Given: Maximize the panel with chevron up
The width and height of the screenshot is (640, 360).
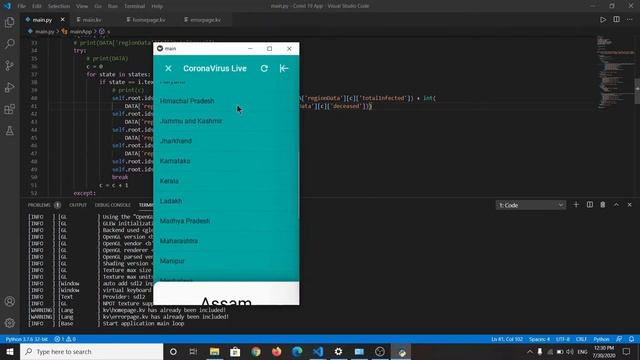Looking at the screenshot, I should pyautogui.click(x=616, y=204).
